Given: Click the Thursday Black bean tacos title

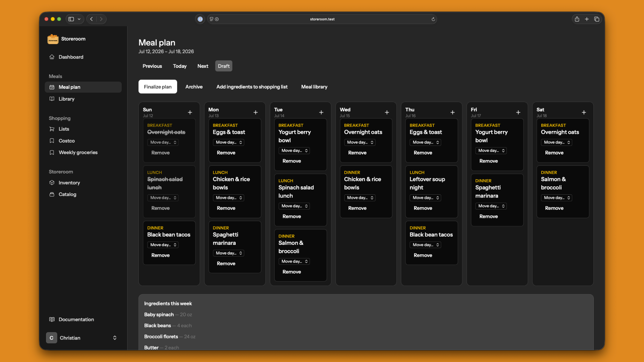Looking at the screenshot, I should [x=431, y=235].
